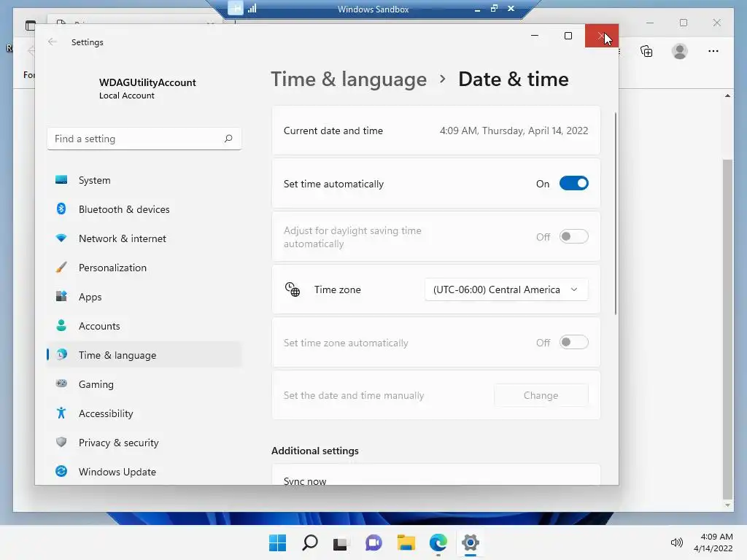Image resolution: width=747 pixels, height=560 pixels.
Task: Minimize the Settings window
Action: tap(535, 36)
